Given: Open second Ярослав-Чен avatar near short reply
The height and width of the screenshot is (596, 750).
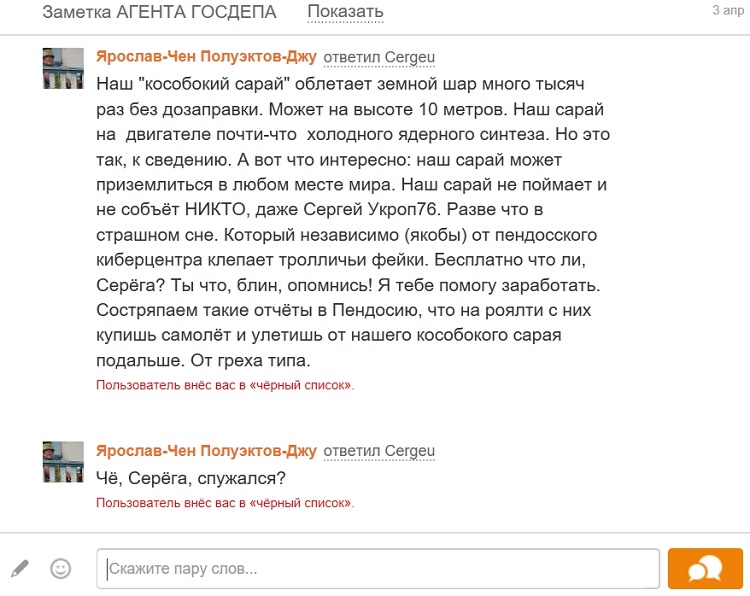Looking at the screenshot, I should click(x=63, y=462).
